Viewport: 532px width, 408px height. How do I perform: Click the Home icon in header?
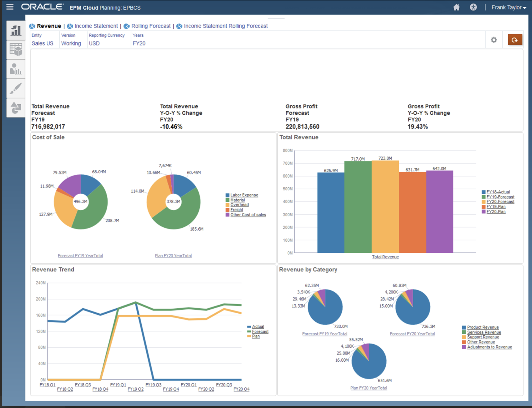tap(456, 7)
